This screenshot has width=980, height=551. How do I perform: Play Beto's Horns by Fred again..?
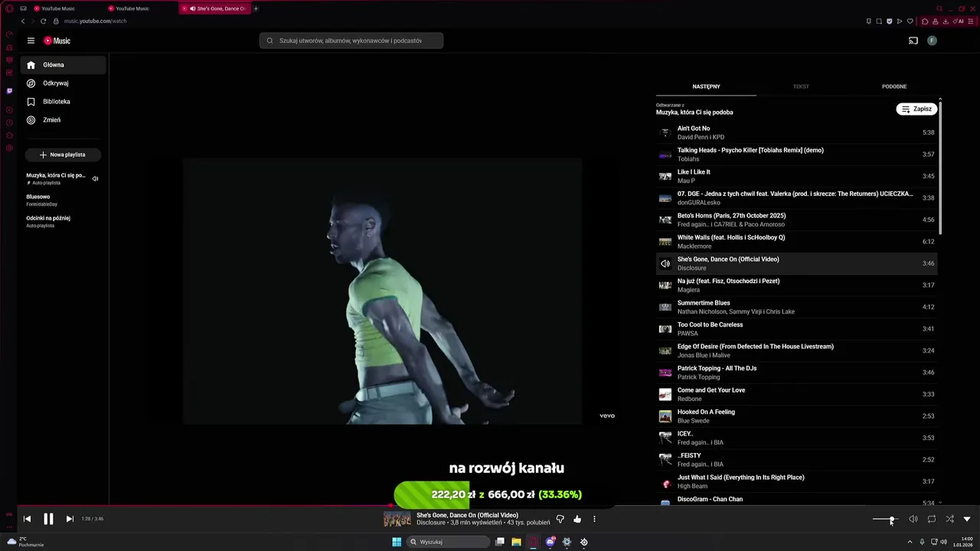(796, 220)
